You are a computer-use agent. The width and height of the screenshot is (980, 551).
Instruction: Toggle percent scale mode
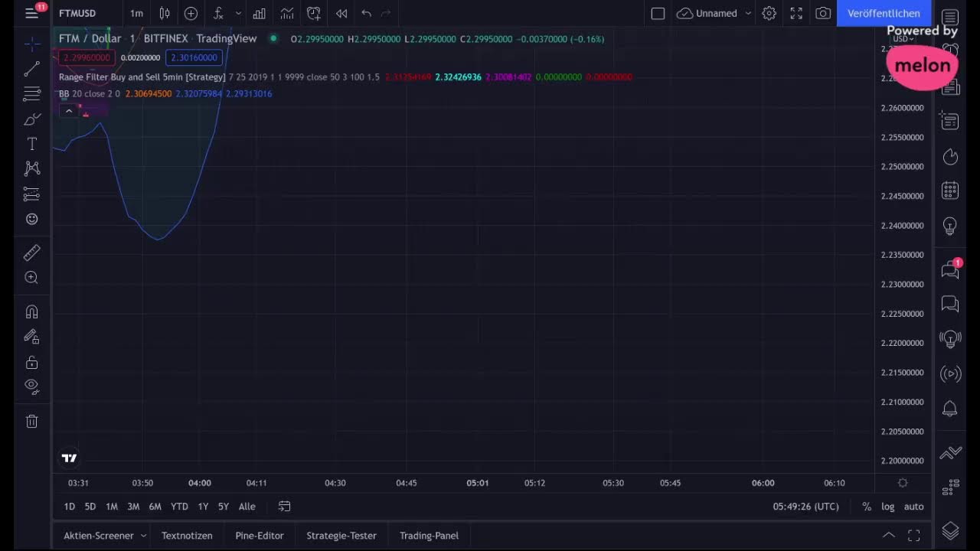[867, 507]
